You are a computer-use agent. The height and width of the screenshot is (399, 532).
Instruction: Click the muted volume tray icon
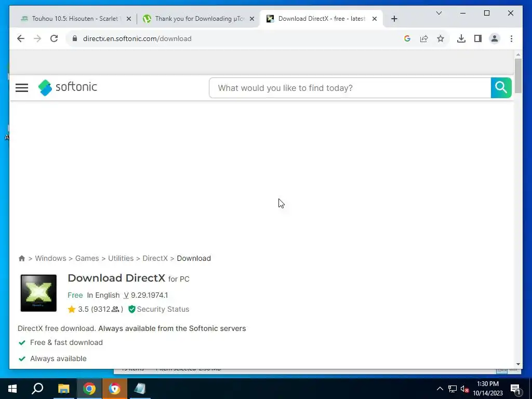click(465, 389)
